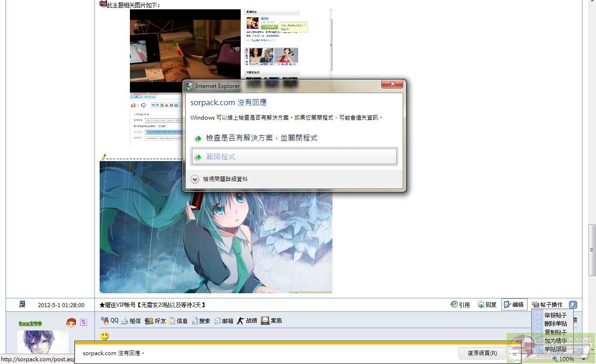Screen dimensions: 596x364
Task: Click the 邮箱 mailbox icon
Action: [218, 321]
